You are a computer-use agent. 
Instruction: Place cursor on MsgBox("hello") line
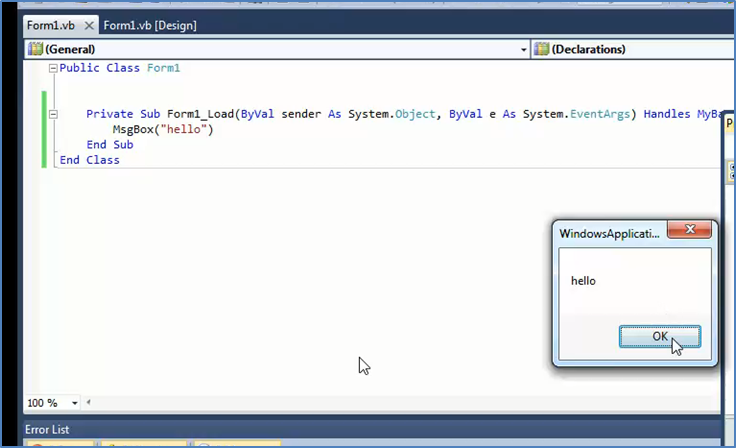[x=163, y=130]
